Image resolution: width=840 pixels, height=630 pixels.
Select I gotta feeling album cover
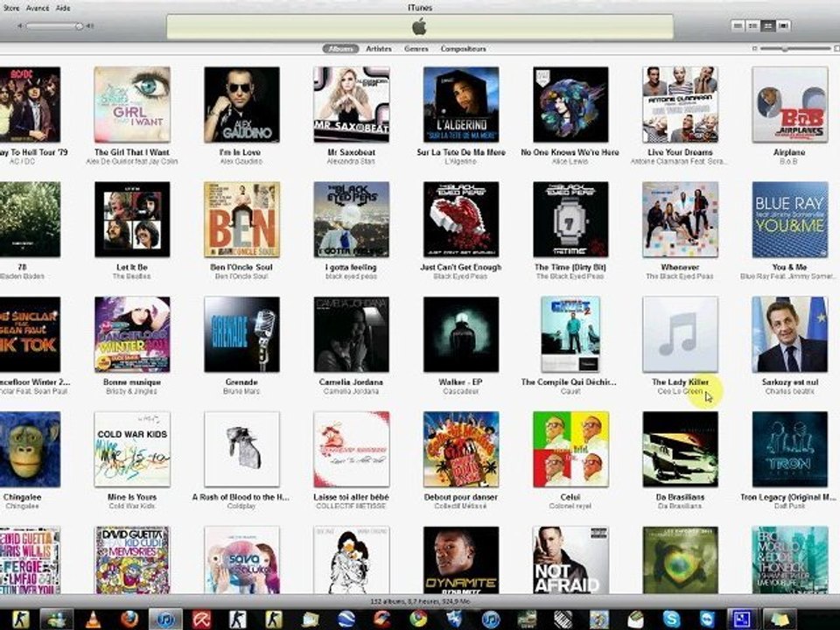(x=352, y=219)
